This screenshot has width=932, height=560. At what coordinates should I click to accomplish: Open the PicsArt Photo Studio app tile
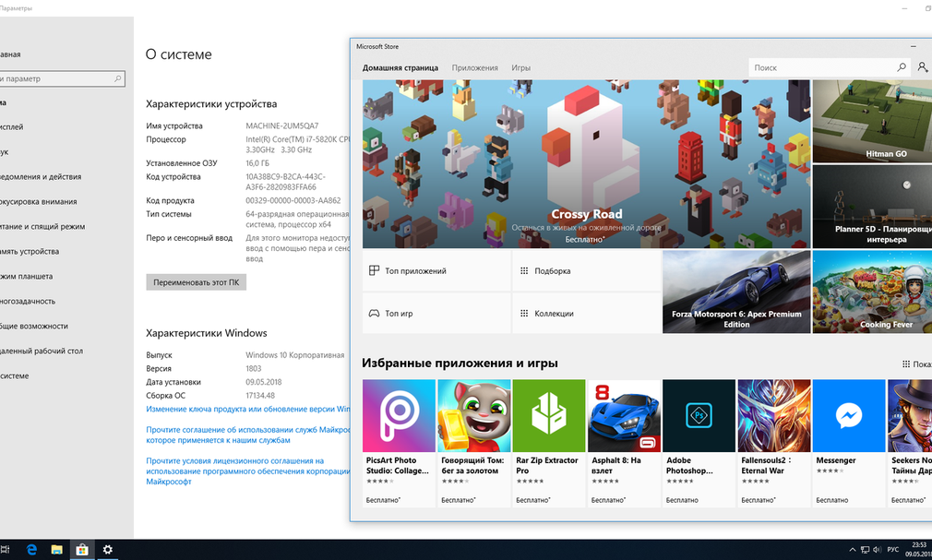(x=399, y=443)
